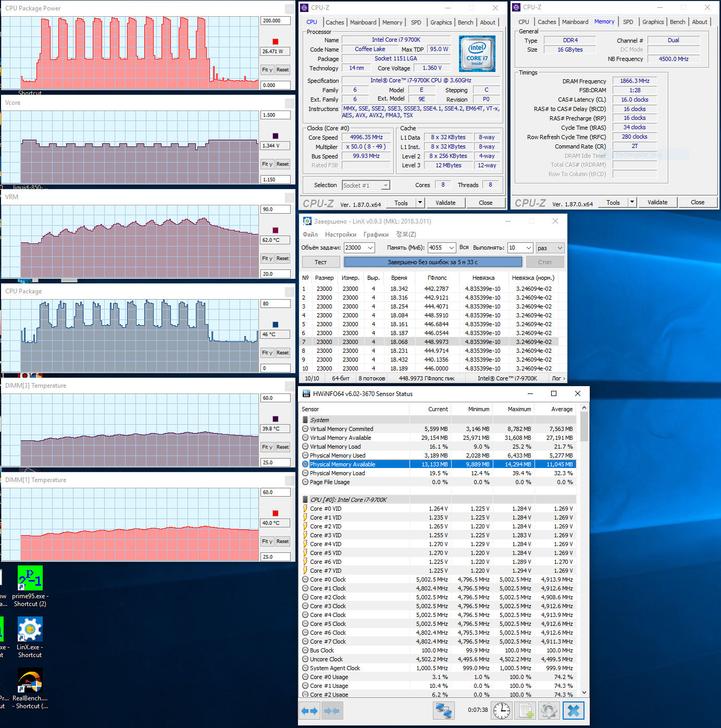Viewport: 721px width, 728px height.
Task: Open the Выполнять run count dropdown
Action: (529, 248)
